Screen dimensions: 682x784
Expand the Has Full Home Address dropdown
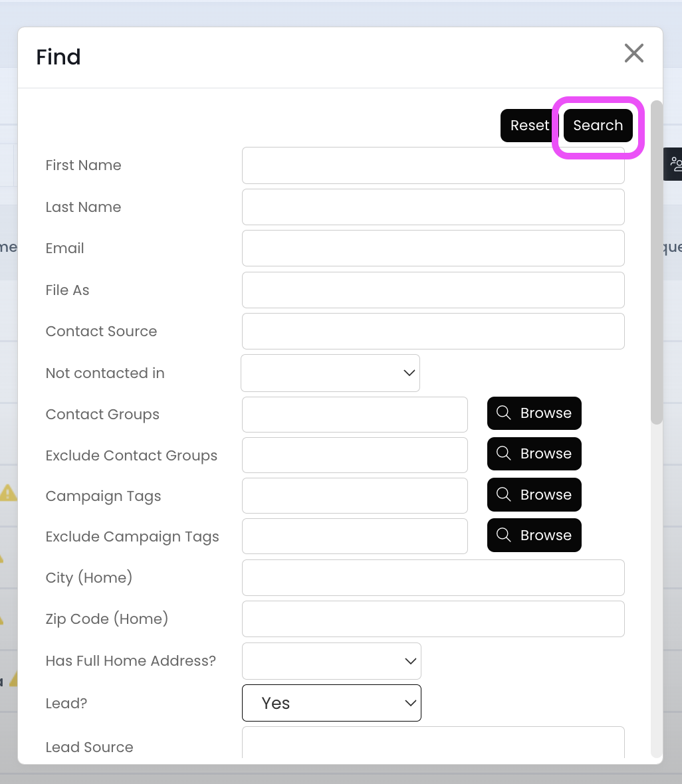(x=331, y=661)
